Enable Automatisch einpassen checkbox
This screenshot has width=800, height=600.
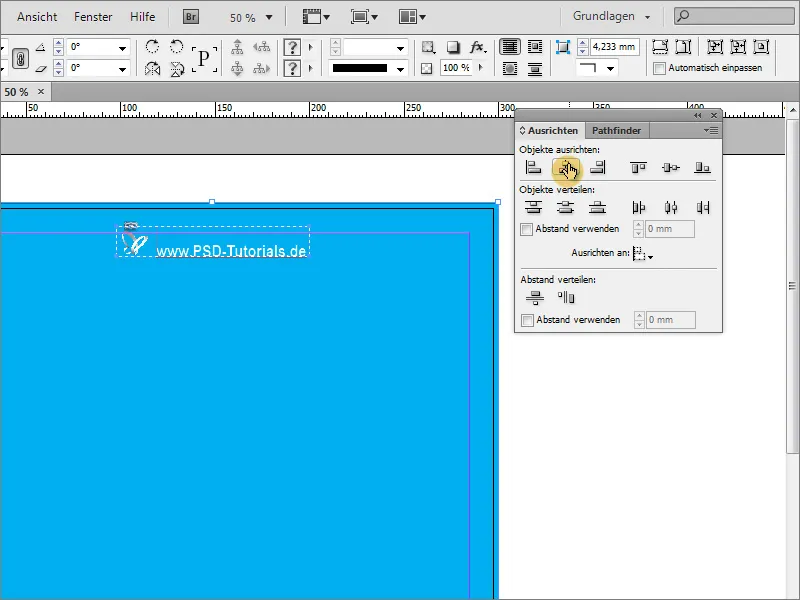coord(659,68)
